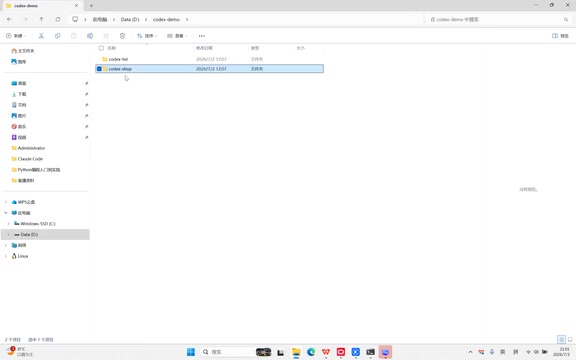Image resolution: width=576 pixels, height=360 pixels.
Task: Expand the WPS cloud drive tree node
Action: [x=6, y=202]
